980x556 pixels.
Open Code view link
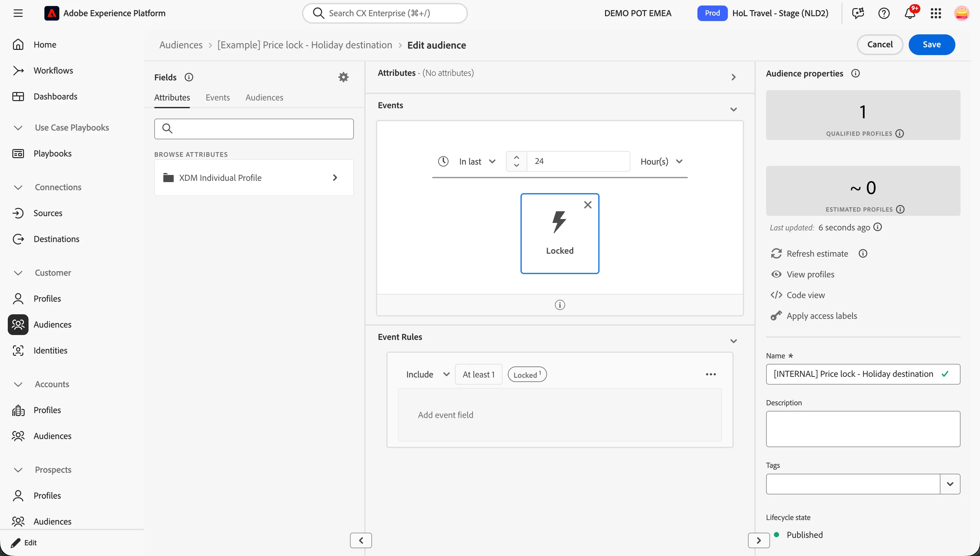pyautogui.click(x=805, y=295)
